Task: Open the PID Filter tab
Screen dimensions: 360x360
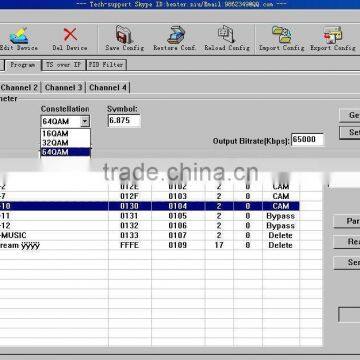Action: pos(106,65)
